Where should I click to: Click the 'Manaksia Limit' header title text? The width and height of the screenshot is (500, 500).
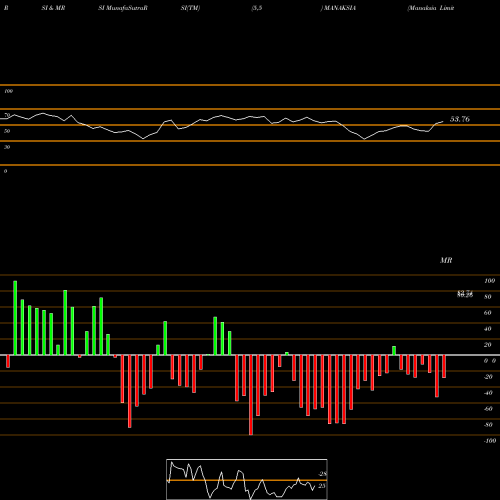tap(431, 8)
